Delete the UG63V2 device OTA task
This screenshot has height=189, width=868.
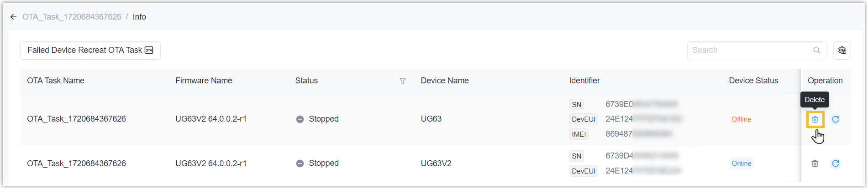[815, 163]
